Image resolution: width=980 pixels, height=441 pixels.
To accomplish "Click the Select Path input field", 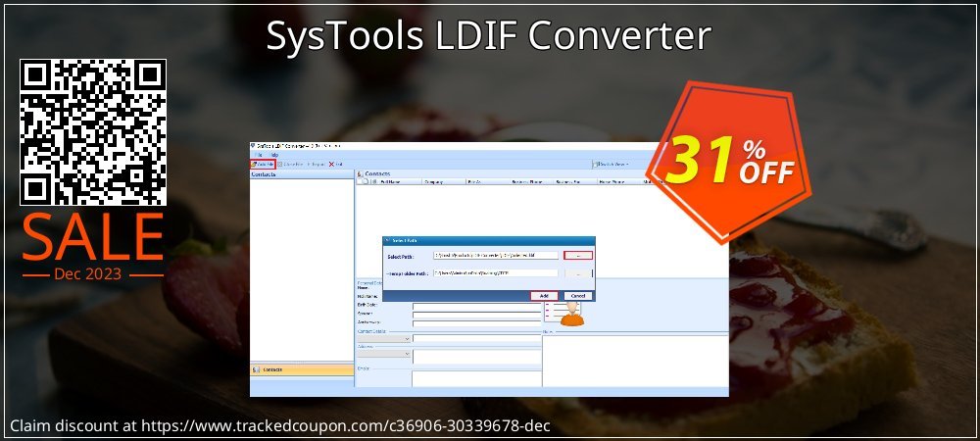I will pyautogui.click(x=495, y=255).
